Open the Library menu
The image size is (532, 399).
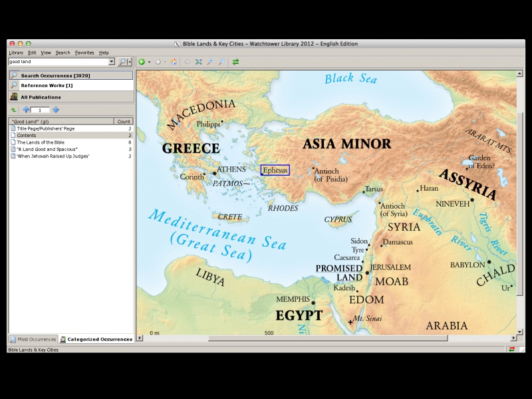16,53
